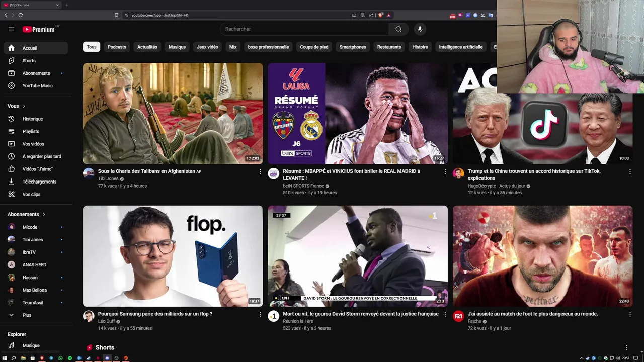Open TeamAssil subscription channel

36,303
